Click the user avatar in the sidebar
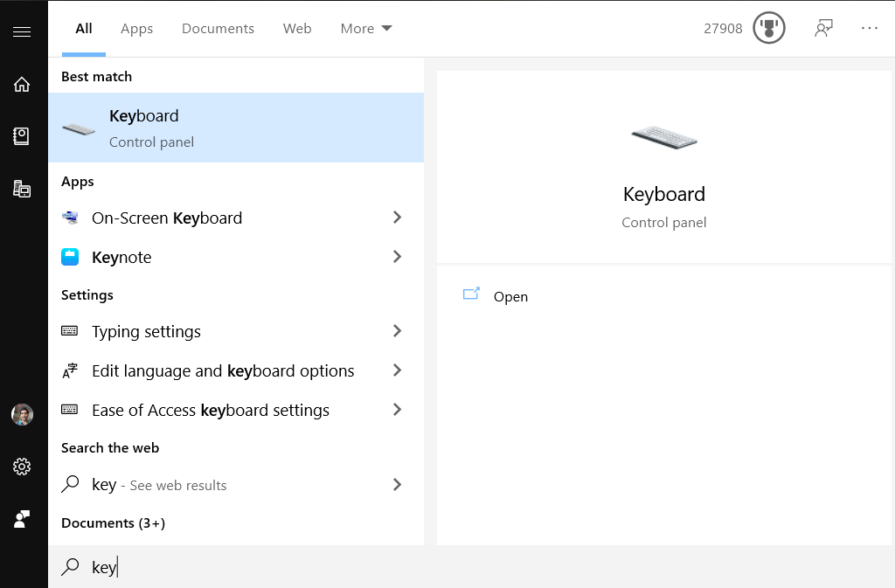 point(22,414)
